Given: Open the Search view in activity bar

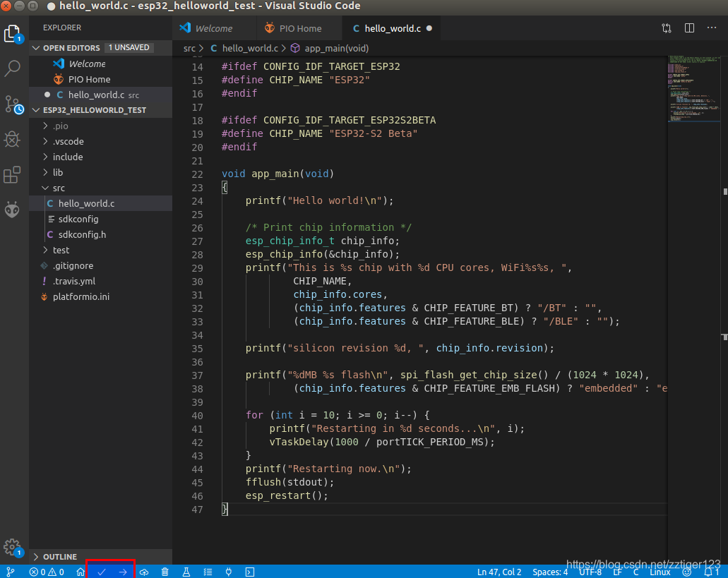Looking at the screenshot, I should (x=13, y=68).
